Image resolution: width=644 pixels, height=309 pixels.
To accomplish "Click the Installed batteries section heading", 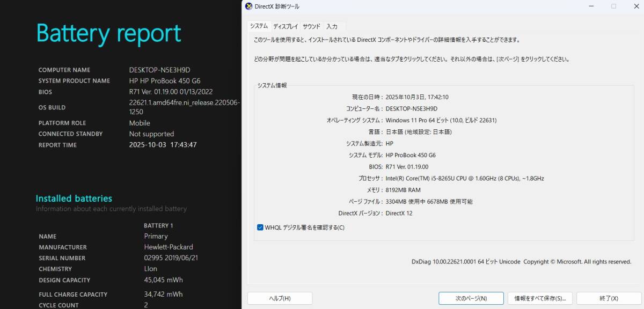I will [x=74, y=198].
